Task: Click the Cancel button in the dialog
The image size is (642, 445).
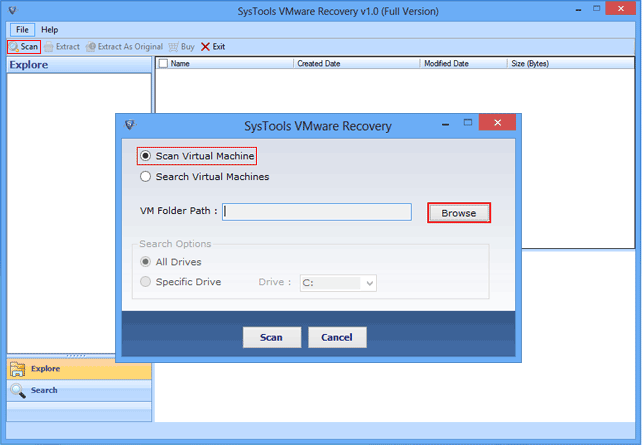Action: (337, 337)
